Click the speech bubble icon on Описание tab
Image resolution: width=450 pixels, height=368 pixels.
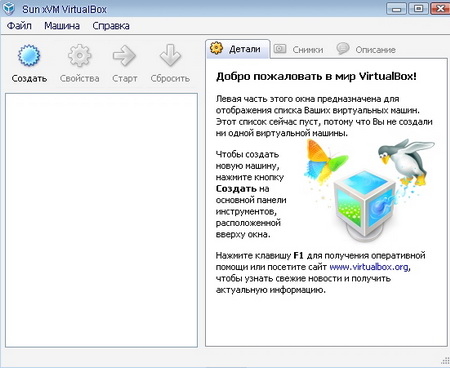[x=343, y=49]
